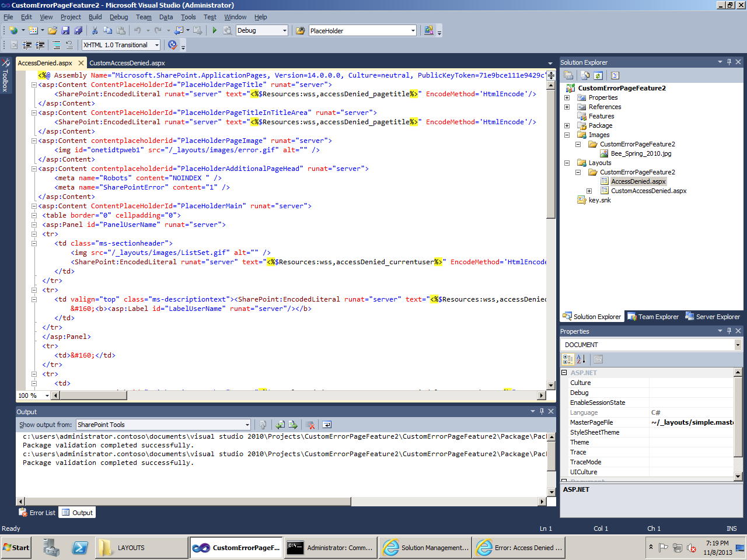
Task: Open the Toolbox side tab
Action: click(x=5, y=75)
